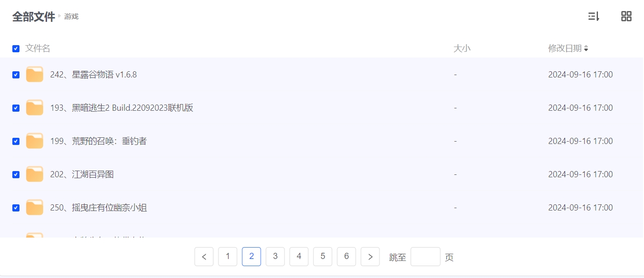Click folder icon for 星露谷物语 v1.6.8
644x278 pixels.
pos(35,75)
